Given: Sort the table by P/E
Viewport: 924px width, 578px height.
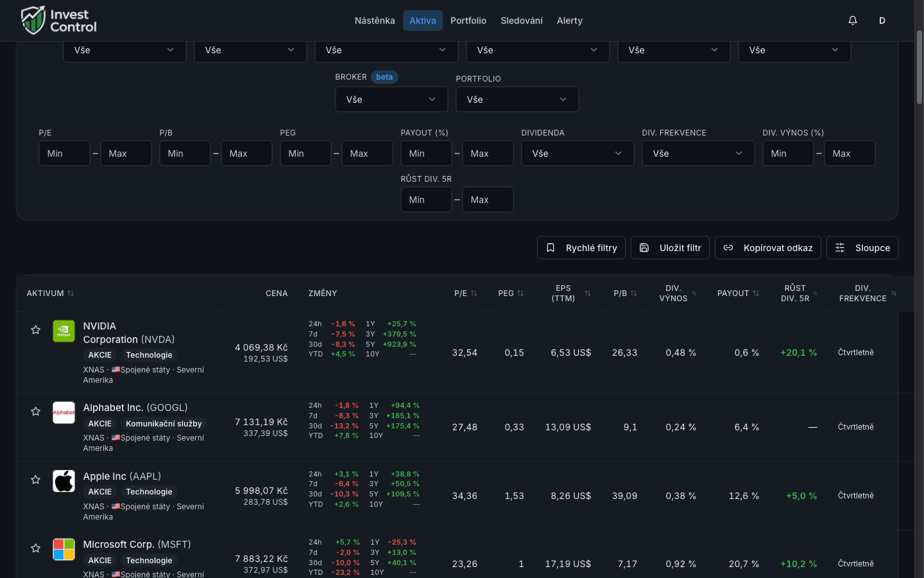Looking at the screenshot, I should click(466, 293).
